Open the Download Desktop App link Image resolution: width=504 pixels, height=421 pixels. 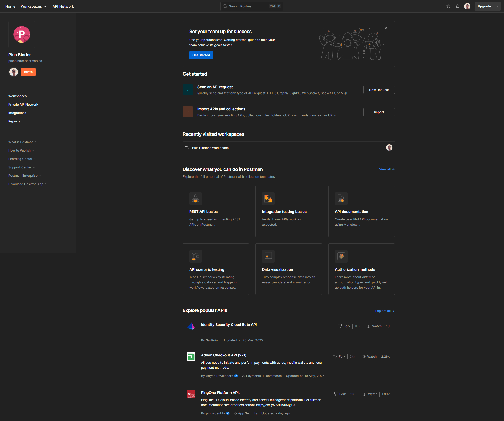(x=27, y=184)
